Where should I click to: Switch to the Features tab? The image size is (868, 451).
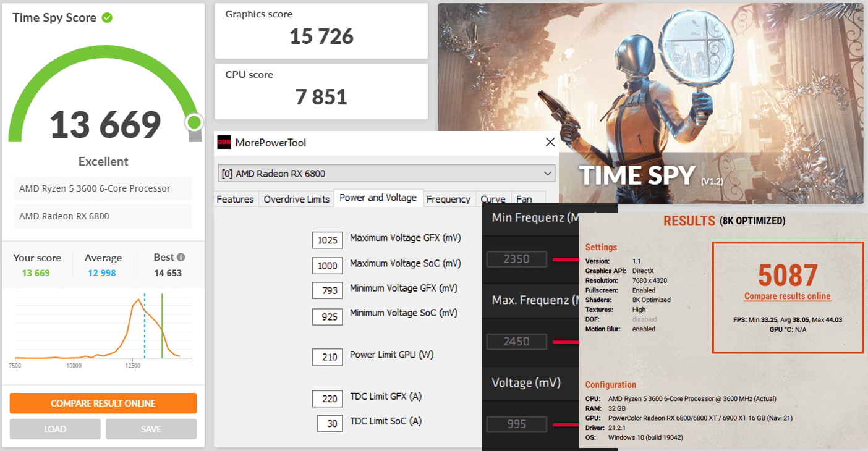click(235, 199)
